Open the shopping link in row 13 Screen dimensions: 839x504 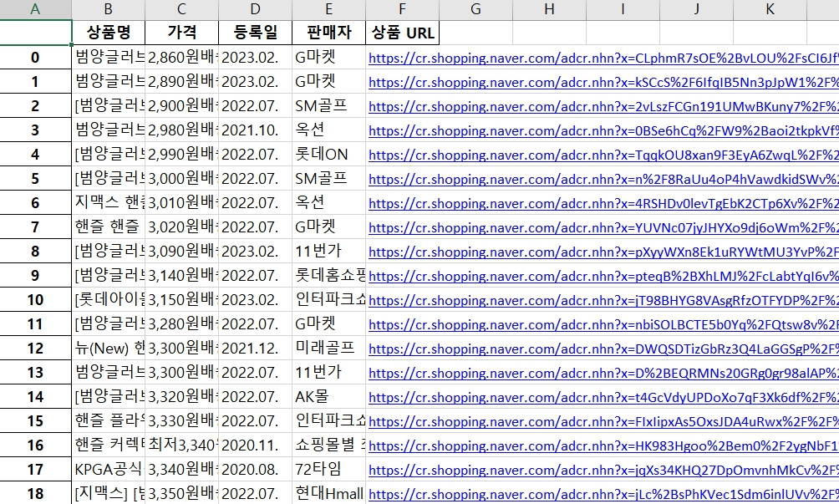coord(603,373)
